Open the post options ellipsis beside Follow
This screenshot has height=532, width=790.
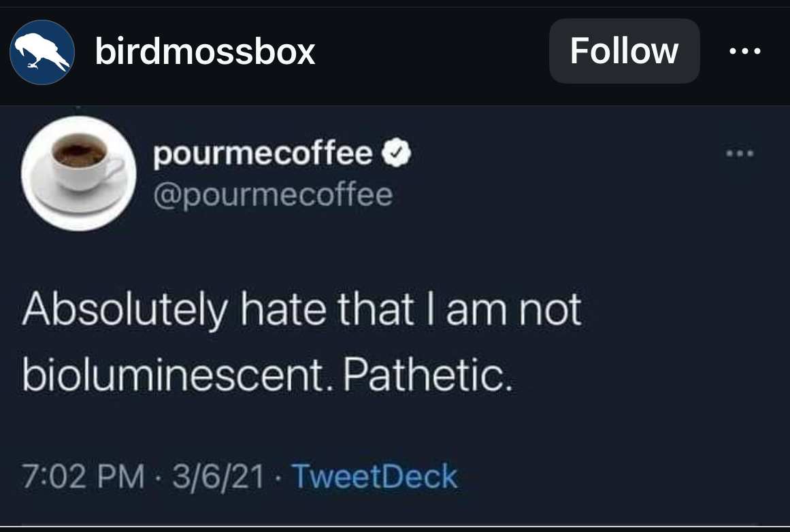(x=744, y=51)
